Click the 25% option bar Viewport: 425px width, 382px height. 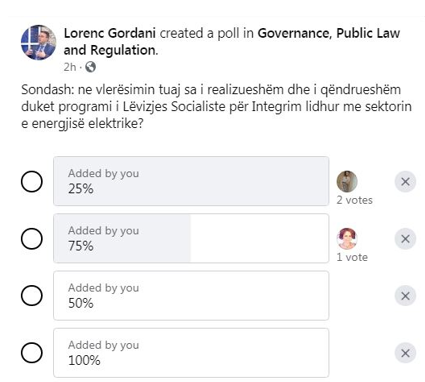pos(191,181)
